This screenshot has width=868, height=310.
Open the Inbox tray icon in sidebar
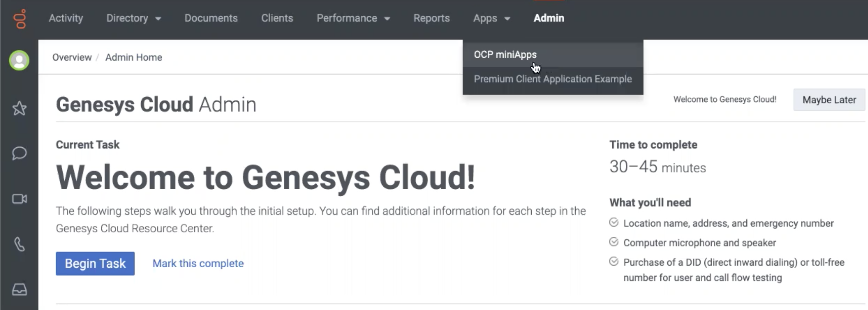(x=19, y=289)
